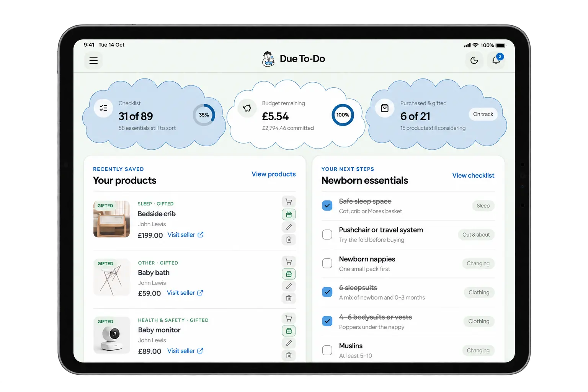Click the 35% checklist progress ring
Image resolution: width=588 pixels, height=392 pixels.
pyautogui.click(x=204, y=115)
